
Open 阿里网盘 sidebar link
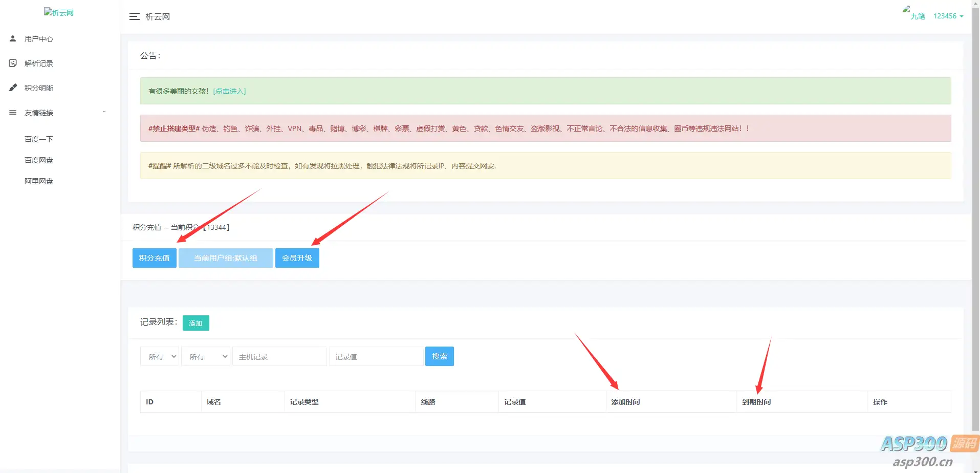(39, 181)
